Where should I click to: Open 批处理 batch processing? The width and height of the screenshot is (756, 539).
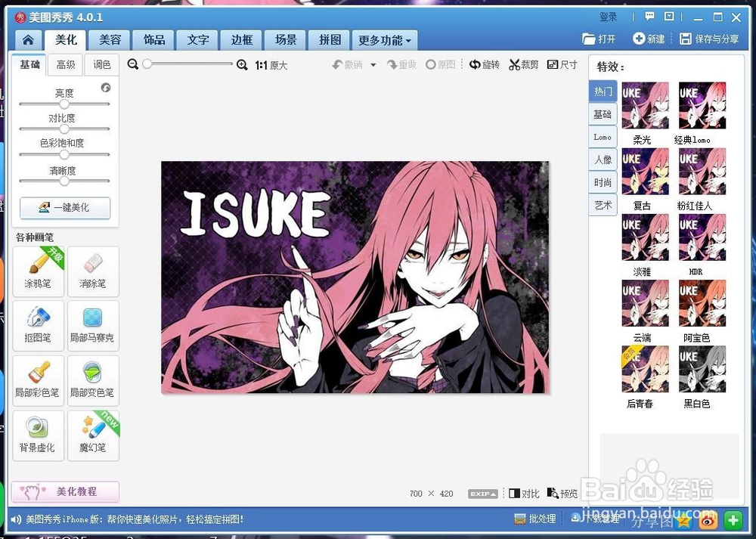pyautogui.click(x=535, y=519)
